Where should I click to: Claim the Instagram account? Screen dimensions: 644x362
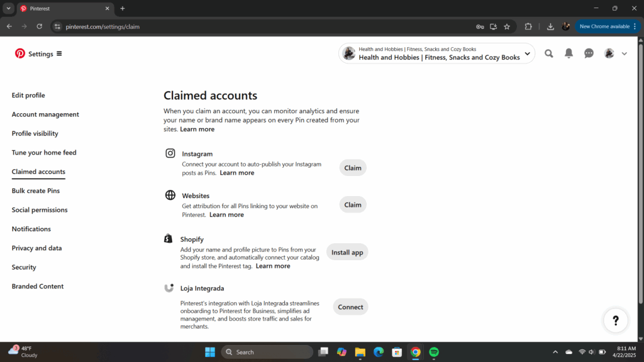coord(353,168)
